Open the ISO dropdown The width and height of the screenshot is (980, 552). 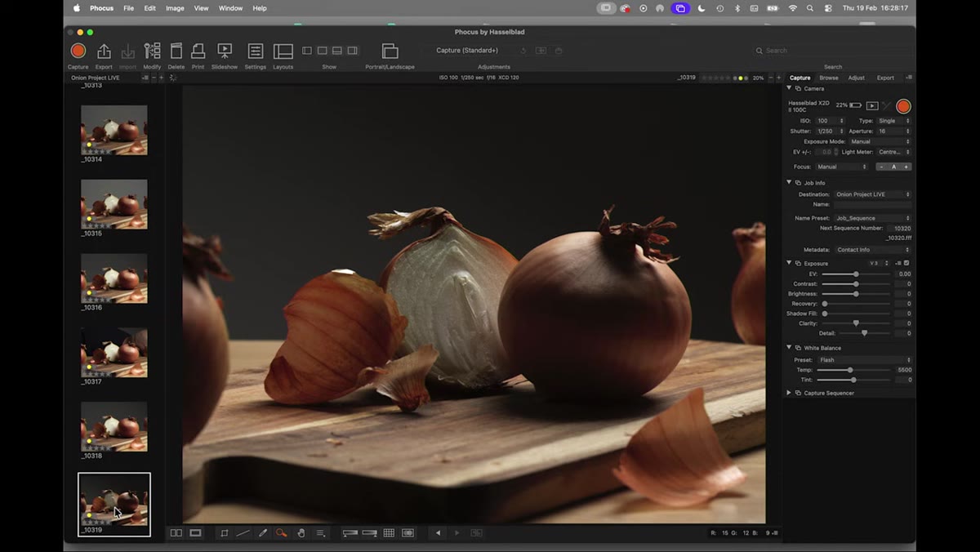[831, 121]
